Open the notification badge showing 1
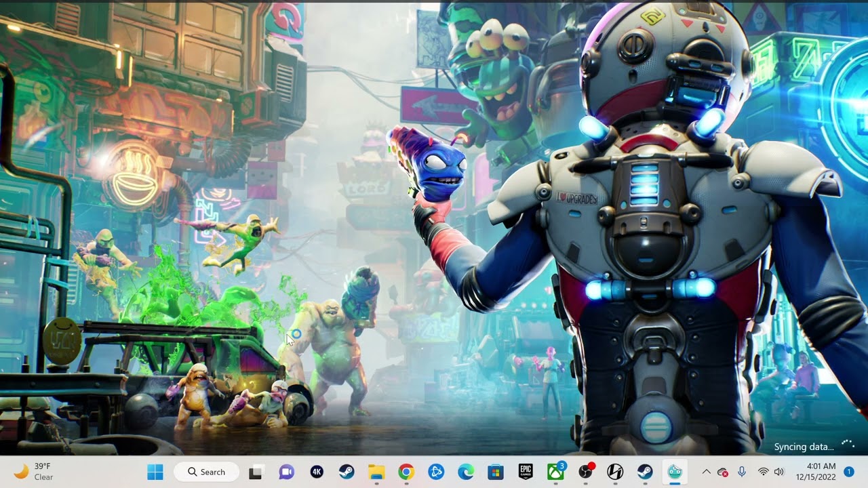868x488 pixels. pyautogui.click(x=848, y=472)
